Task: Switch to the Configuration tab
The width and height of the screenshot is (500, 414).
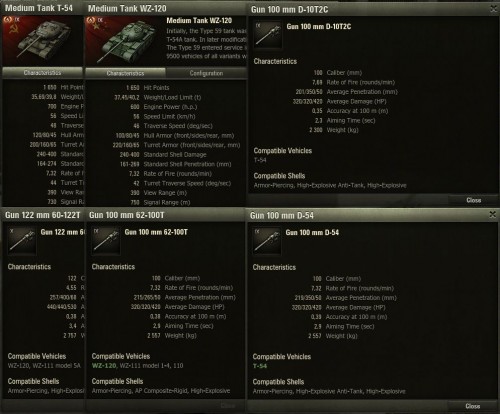Action: tap(206, 73)
